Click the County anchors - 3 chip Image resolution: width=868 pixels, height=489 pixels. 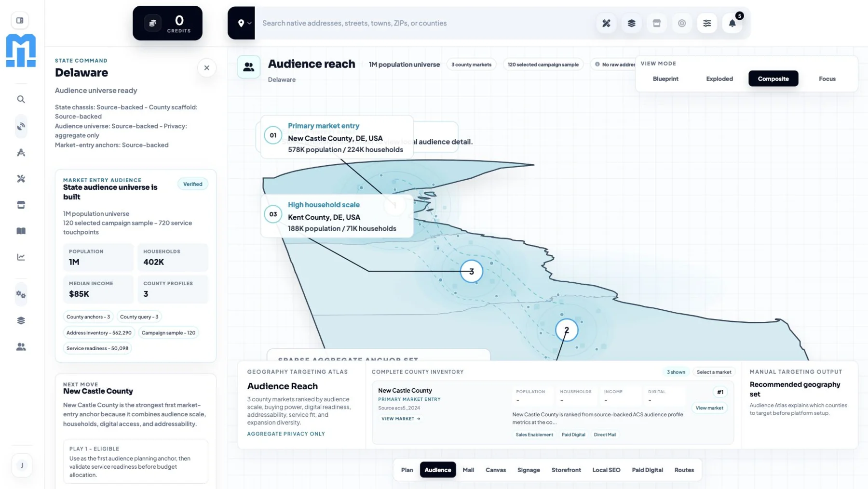pos(88,317)
